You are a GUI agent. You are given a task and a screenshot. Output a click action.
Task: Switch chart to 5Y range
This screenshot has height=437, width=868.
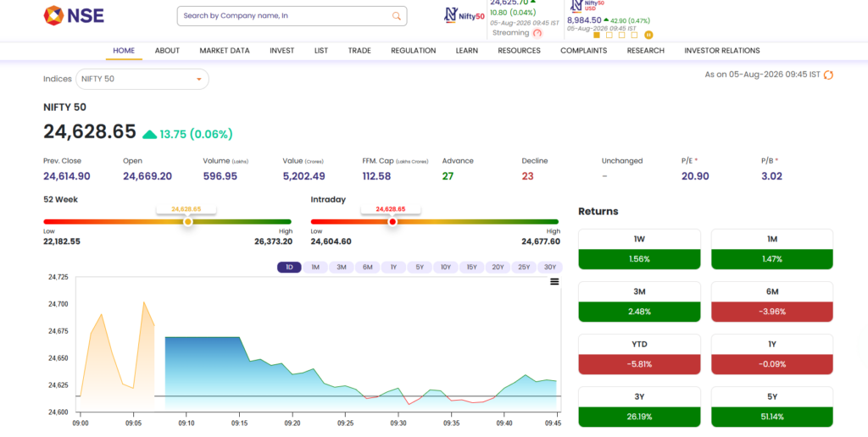420,267
